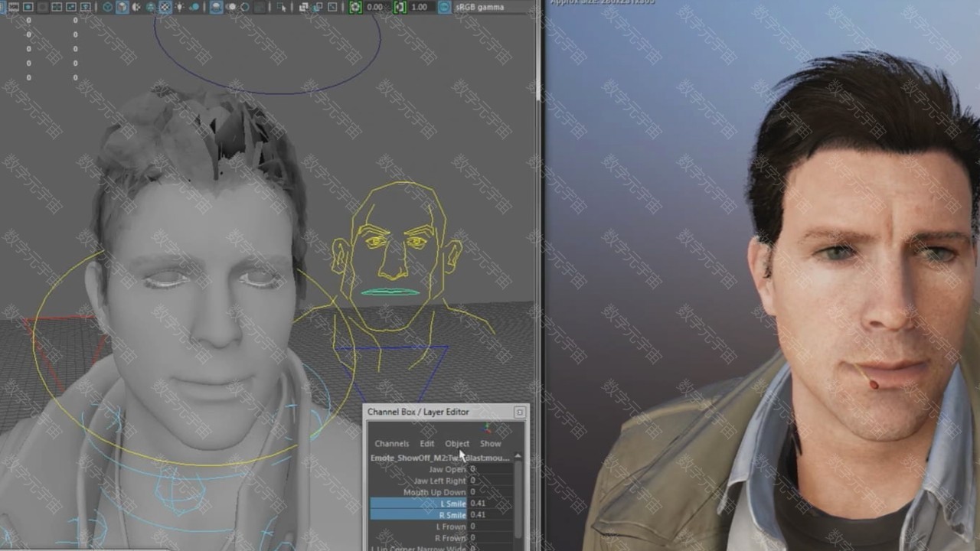This screenshot has width=980, height=551.
Task: Click the X-Ray icon
Action: click(x=303, y=7)
